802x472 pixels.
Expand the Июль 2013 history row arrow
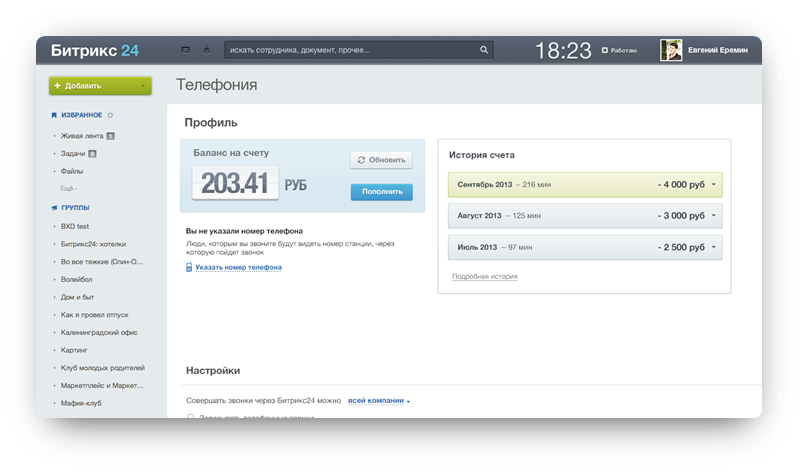tap(714, 248)
